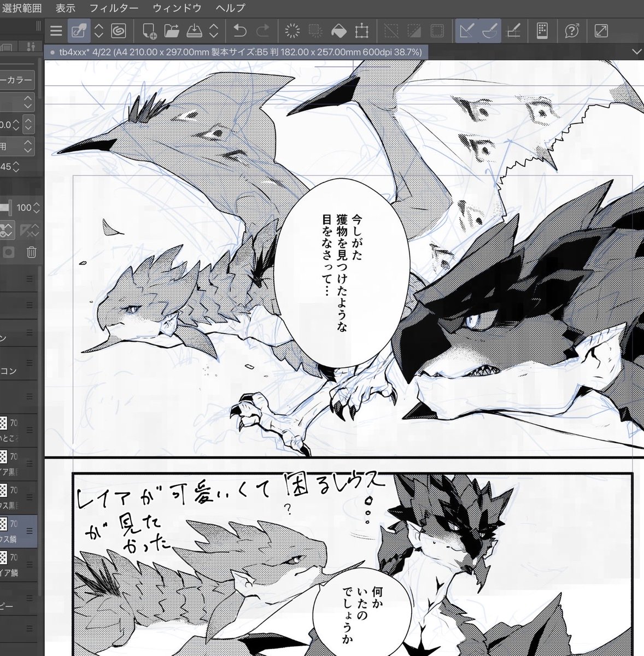Toggle the touch gesture pen icon
644x656 pixels.
pos(79,31)
